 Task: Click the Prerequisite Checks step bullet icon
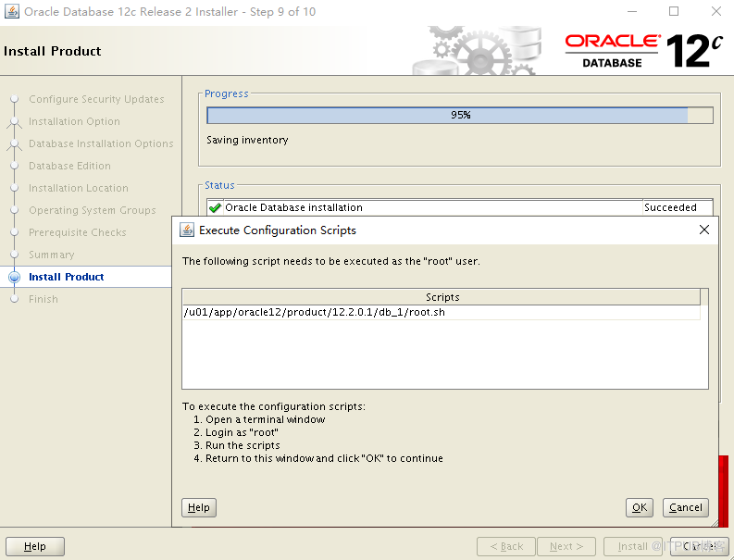click(15, 232)
